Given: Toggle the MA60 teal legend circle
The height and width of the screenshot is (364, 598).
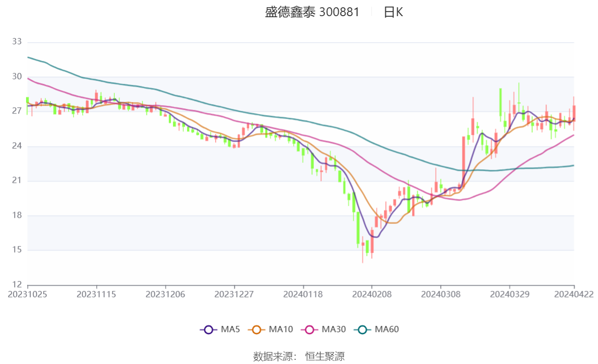Looking at the screenshot, I should click(x=363, y=330).
